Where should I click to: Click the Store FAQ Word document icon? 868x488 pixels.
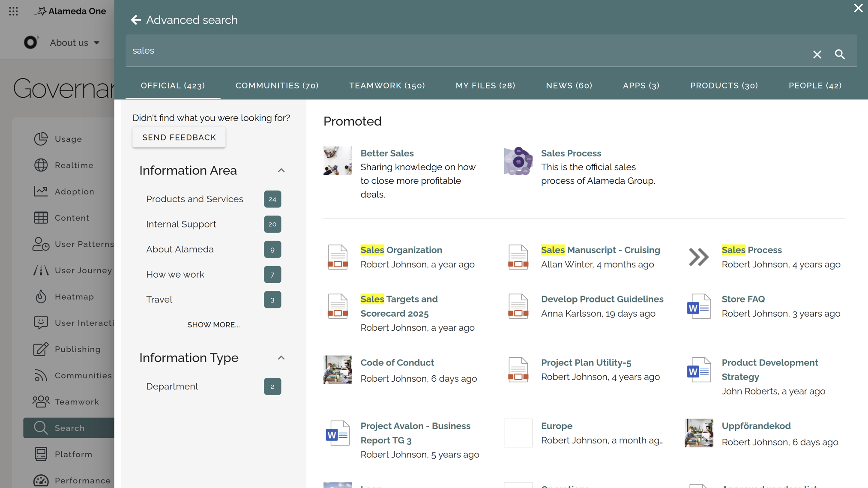pyautogui.click(x=699, y=306)
